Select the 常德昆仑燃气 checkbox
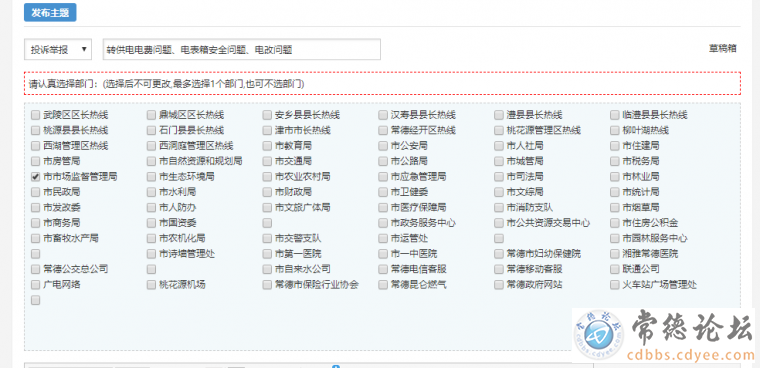 point(383,284)
